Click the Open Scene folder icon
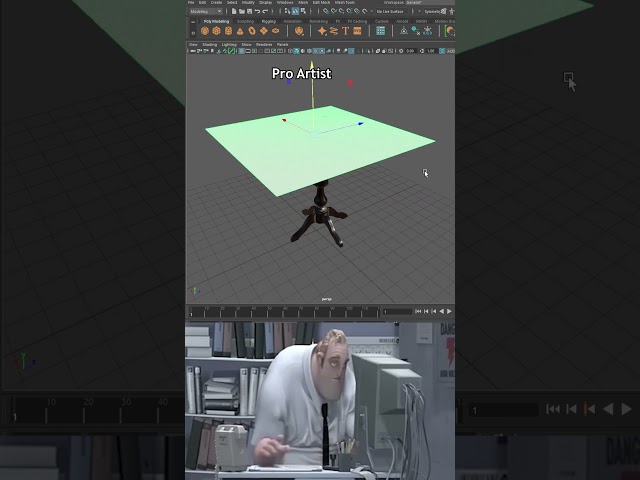This screenshot has height=480, width=640. 242,11
